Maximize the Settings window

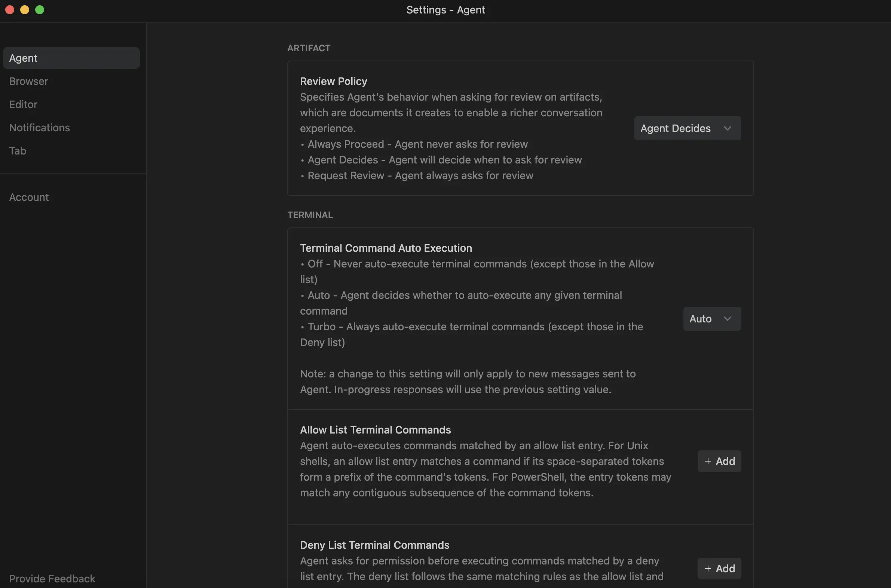tap(40, 10)
